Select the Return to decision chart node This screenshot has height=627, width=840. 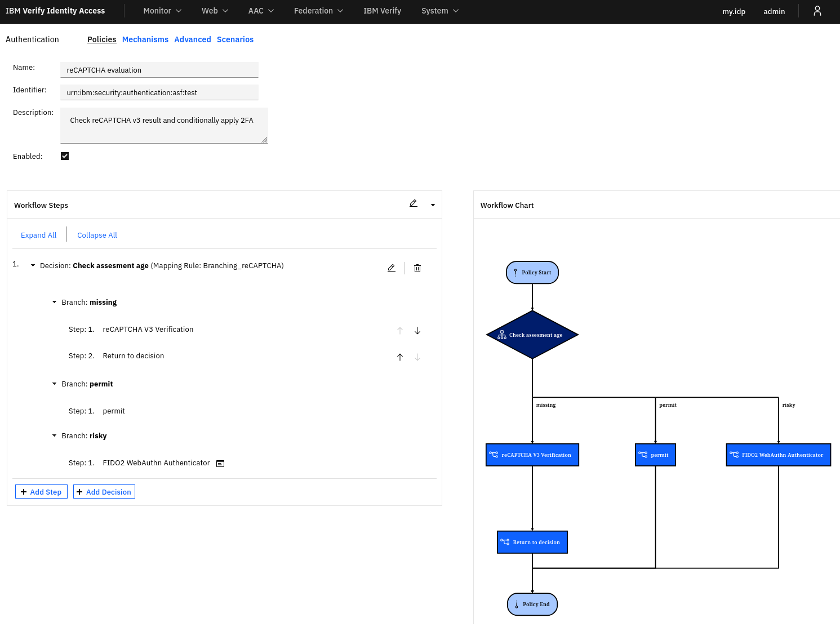coord(532,542)
